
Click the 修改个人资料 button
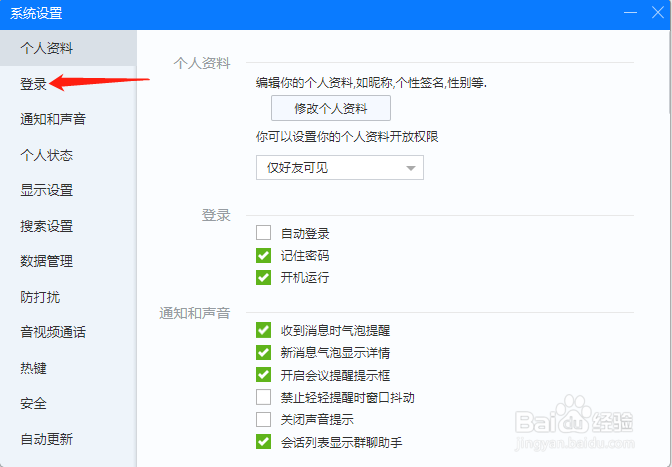[331, 108]
